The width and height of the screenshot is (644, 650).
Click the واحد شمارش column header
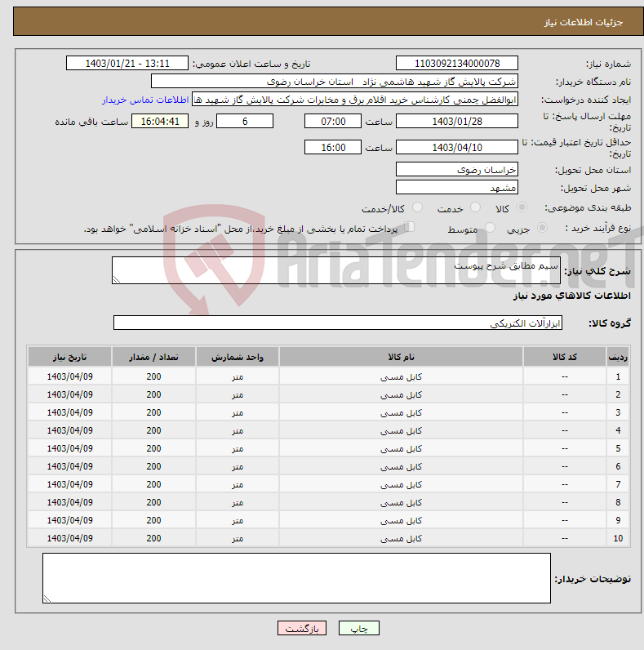(238, 357)
